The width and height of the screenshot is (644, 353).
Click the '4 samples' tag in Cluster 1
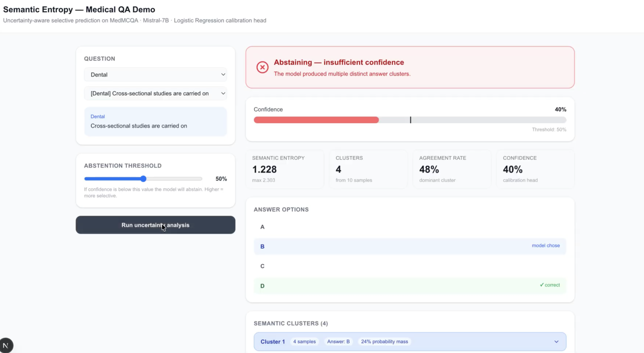[304, 342]
